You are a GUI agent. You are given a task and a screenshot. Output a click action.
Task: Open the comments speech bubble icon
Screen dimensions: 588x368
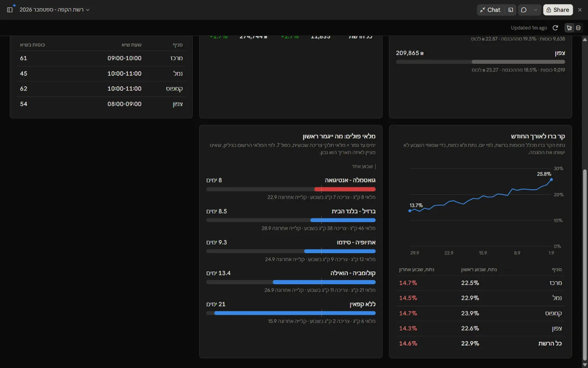(x=524, y=10)
